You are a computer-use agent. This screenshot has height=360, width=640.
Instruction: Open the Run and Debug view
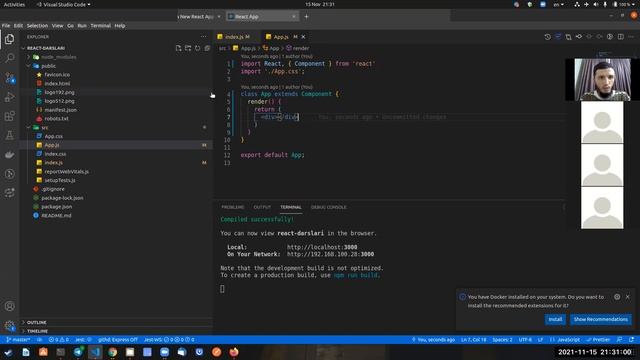pos(9,97)
